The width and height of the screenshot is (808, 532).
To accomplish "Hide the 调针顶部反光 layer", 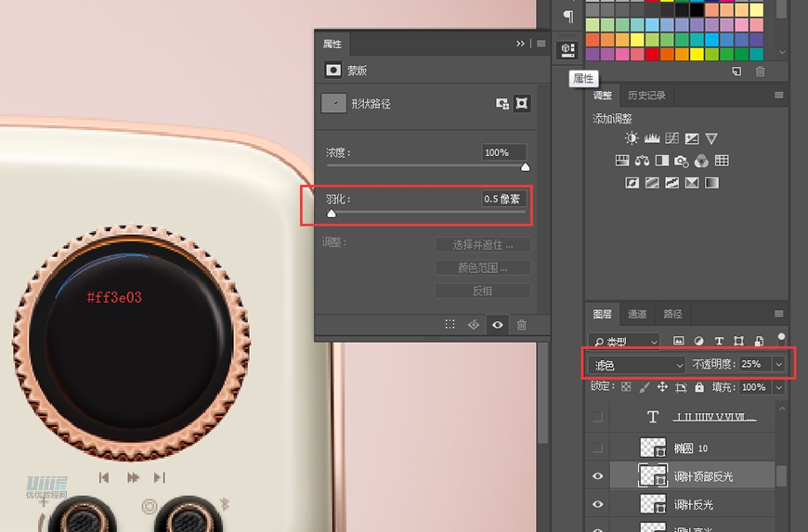I will click(597, 476).
